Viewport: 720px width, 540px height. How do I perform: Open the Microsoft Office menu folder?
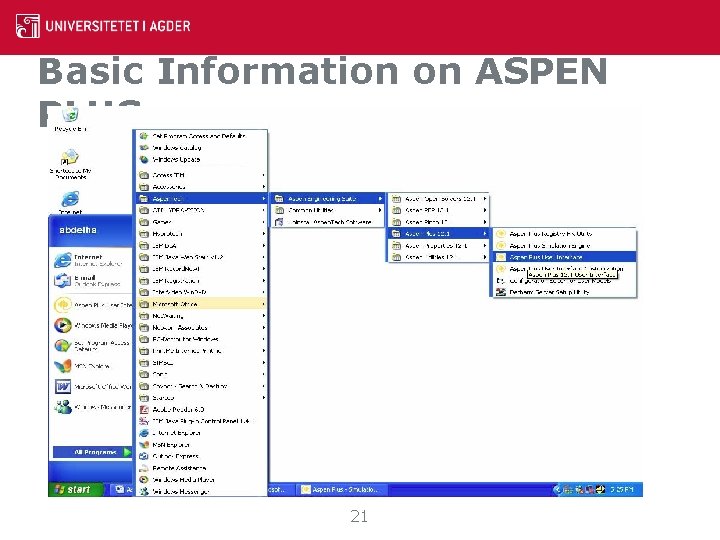pyautogui.click(x=202, y=304)
